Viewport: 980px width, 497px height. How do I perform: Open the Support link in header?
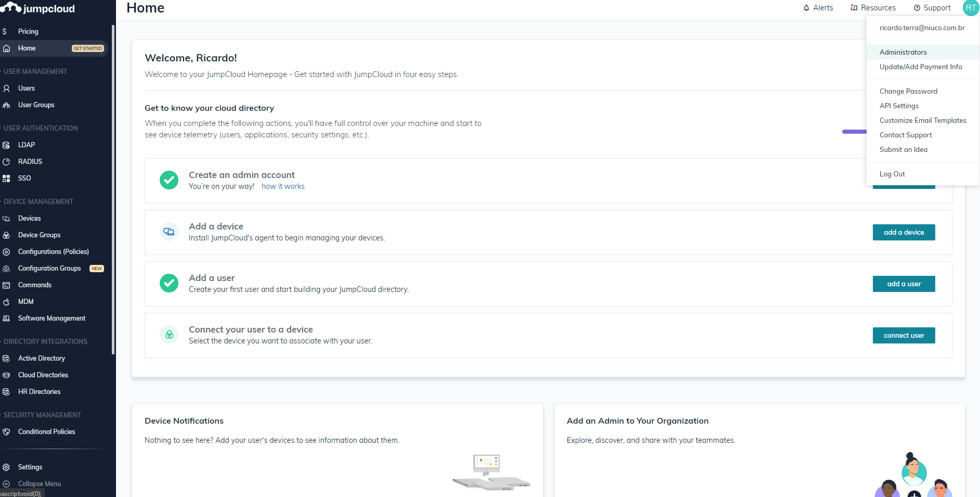932,8
